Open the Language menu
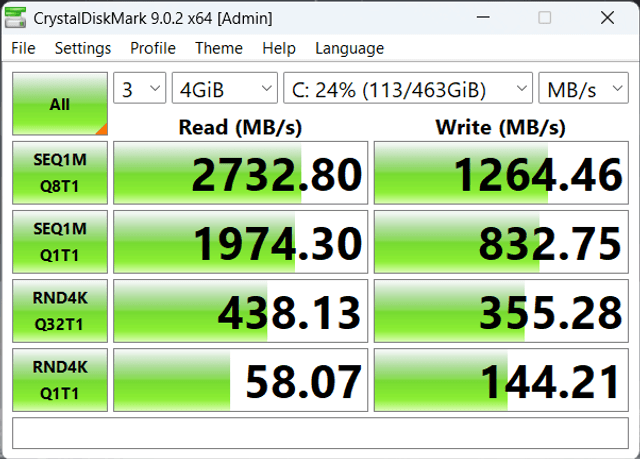Viewport: 640px width, 459px height. [x=349, y=48]
